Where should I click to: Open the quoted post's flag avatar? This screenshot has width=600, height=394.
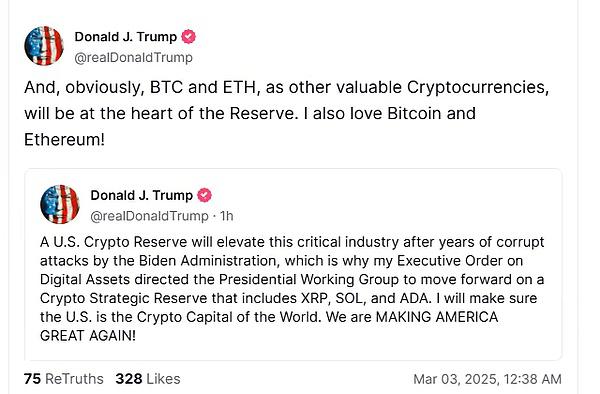click(x=60, y=204)
